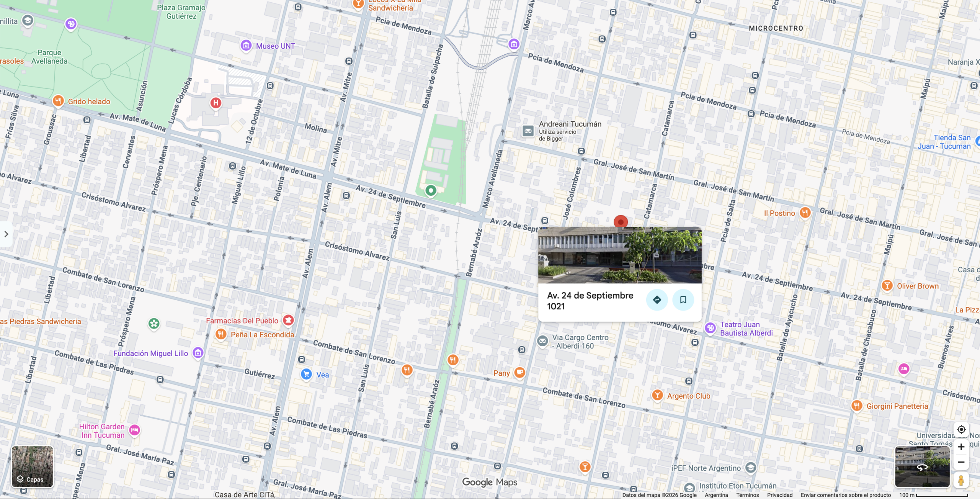Center map on my location button
This screenshot has height=499, width=980.
[x=961, y=429]
